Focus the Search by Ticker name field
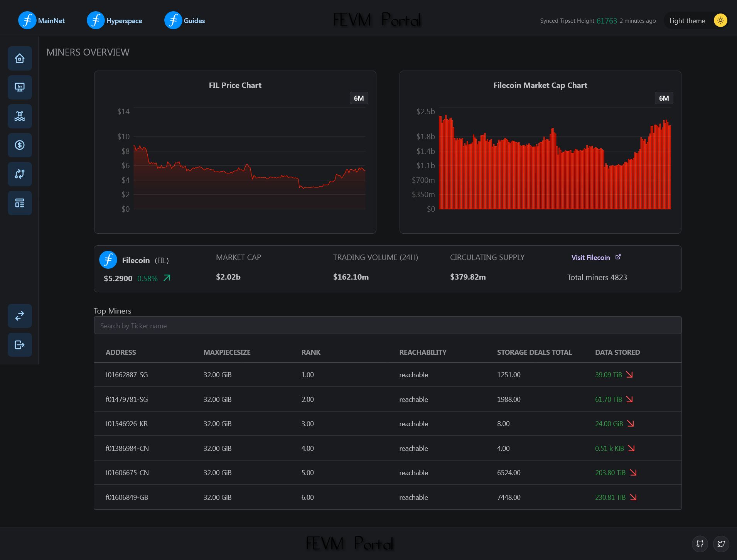 [388, 326]
